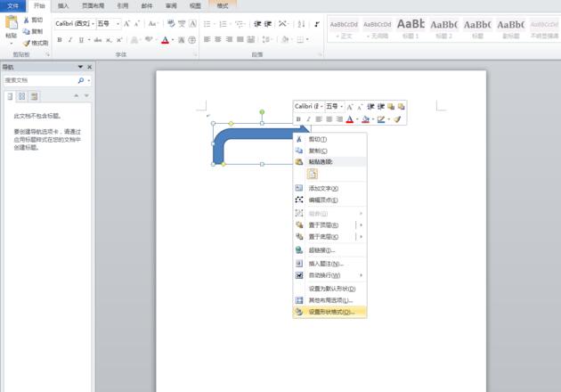561x392 pixels.
Task: Click the Decrease Indent icon in ribbon paragraph group
Action: [257, 24]
